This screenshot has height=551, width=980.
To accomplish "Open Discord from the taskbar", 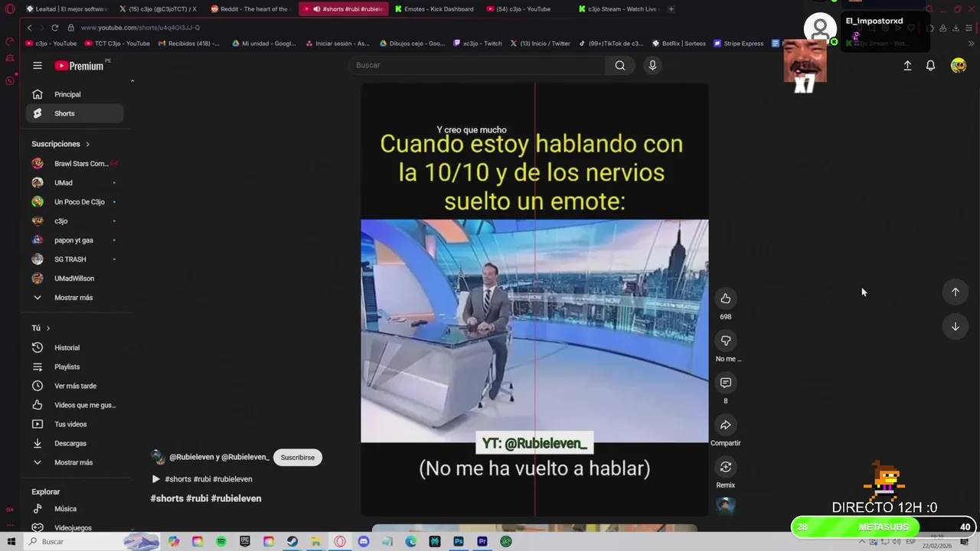I will [x=364, y=542].
